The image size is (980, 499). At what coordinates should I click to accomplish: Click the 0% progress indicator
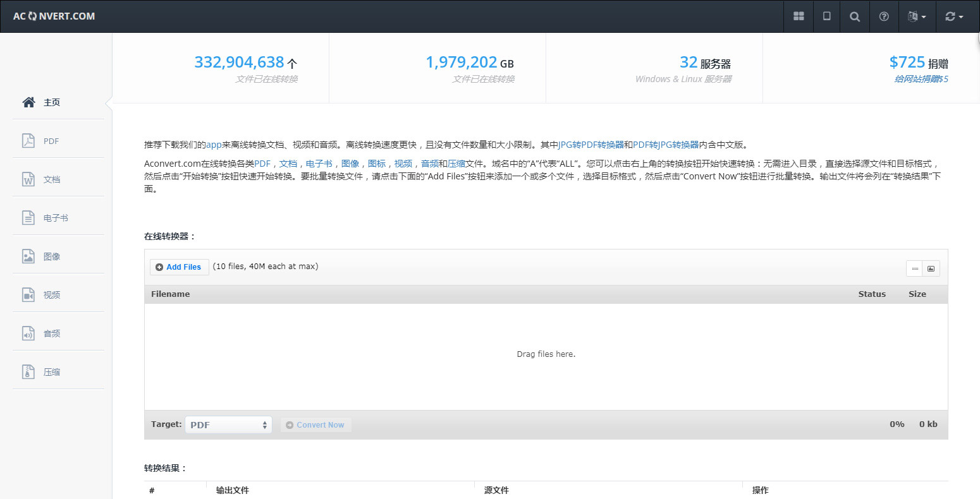tap(897, 424)
